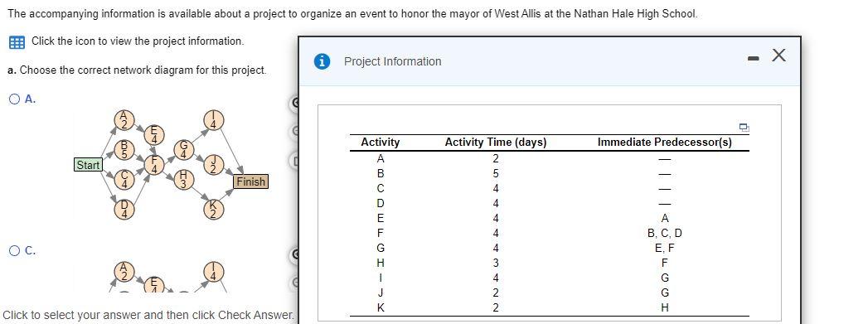Click node A2 in diagram C
The image size is (868, 324).
(x=124, y=271)
